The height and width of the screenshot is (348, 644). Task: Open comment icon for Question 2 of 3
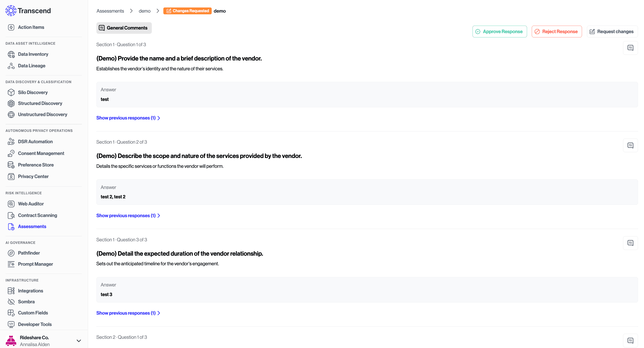click(x=630, y=145)
